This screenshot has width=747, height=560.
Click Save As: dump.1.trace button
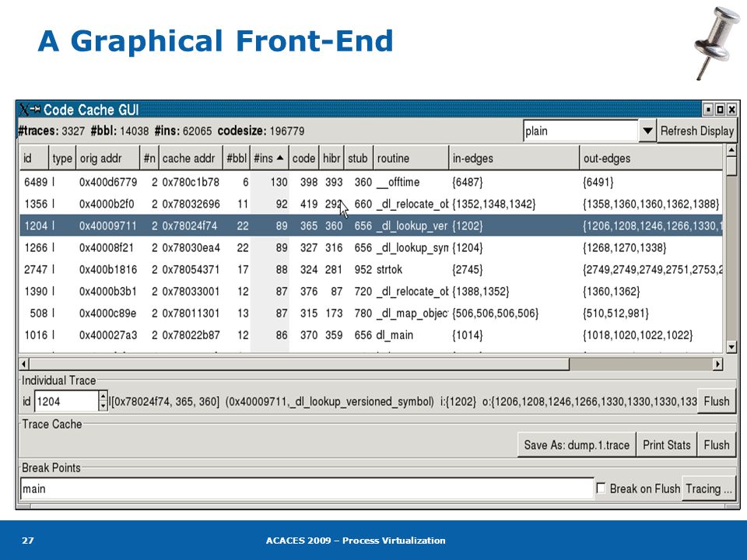click(577, 445)
